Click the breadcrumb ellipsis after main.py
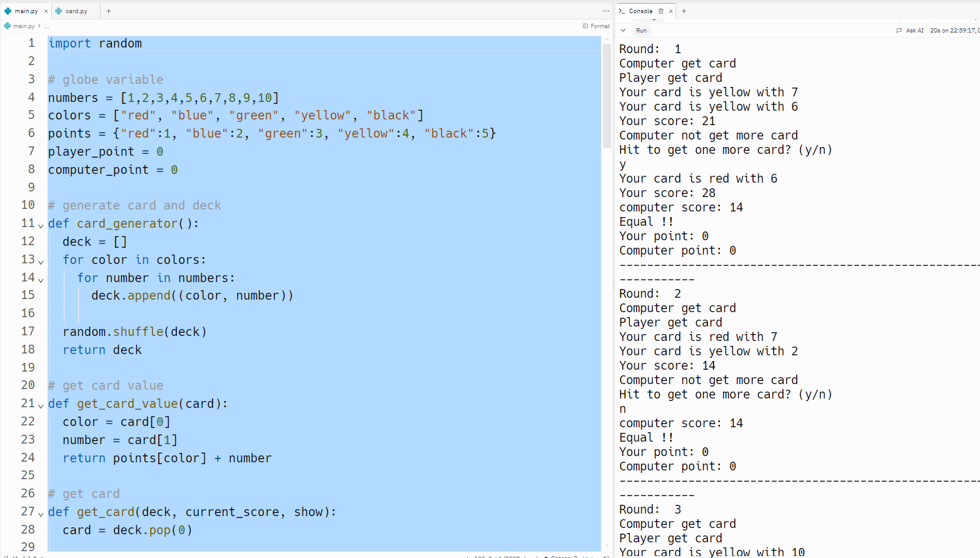 coord(46,26)
